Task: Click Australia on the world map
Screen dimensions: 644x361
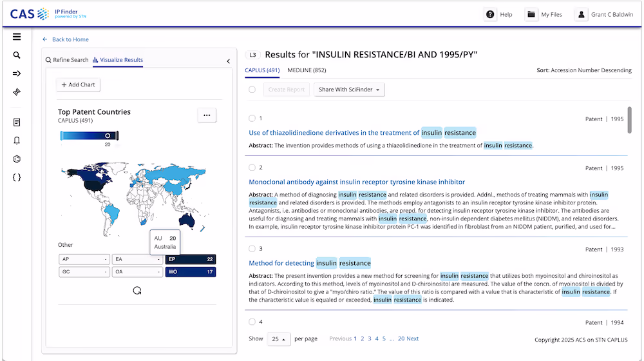Action: [x=187, y=220]
